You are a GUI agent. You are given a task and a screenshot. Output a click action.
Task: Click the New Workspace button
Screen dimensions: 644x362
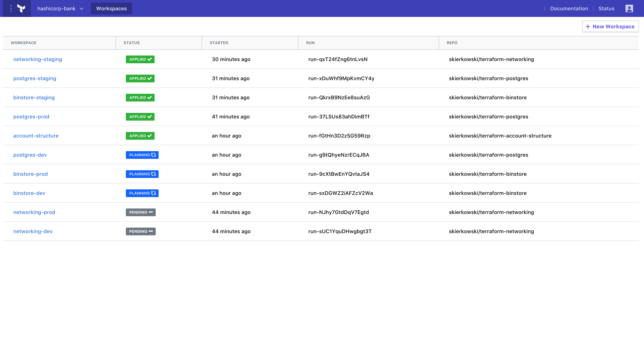[x=610, y=26]
